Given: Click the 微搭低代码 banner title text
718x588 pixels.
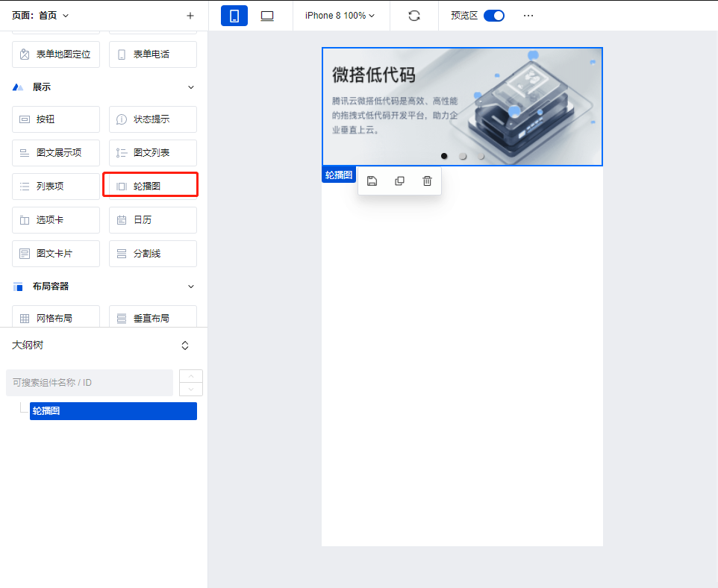Looking at the screenshot, I should coord(374,75).
